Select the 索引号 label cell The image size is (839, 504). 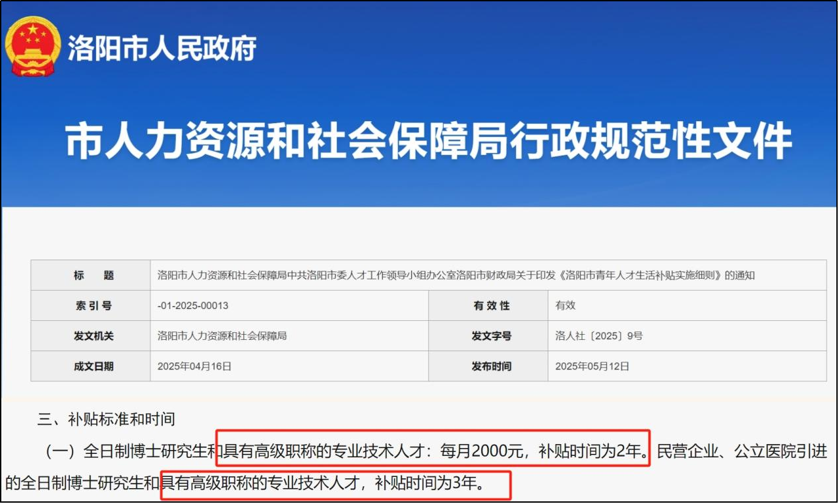93,306
